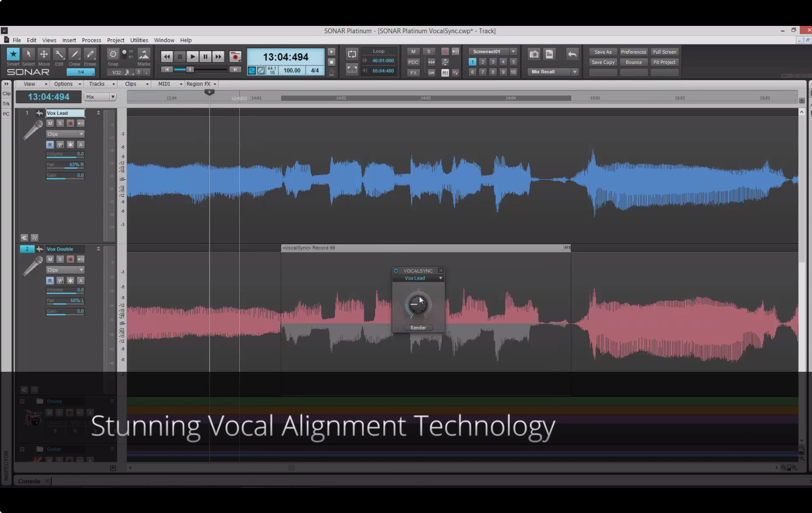The image size is (812, 513).
Task: Expand the Options dropdown
Action: click(x=66, y=84)
